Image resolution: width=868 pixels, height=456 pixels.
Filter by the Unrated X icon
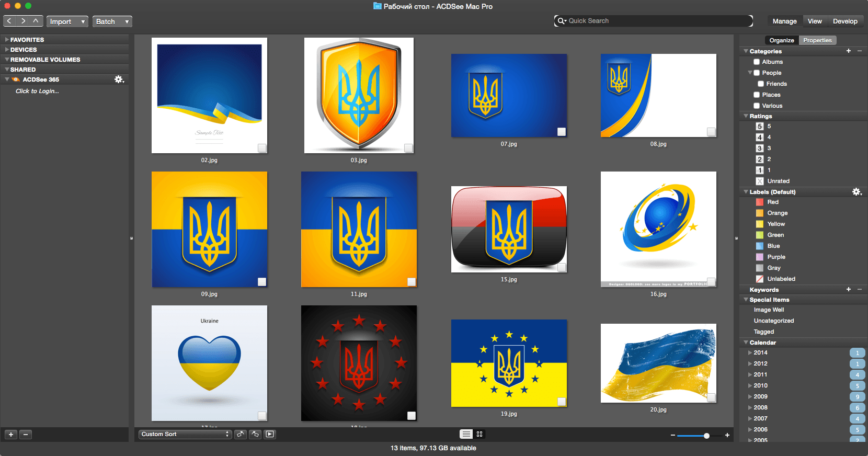point(760,181)
